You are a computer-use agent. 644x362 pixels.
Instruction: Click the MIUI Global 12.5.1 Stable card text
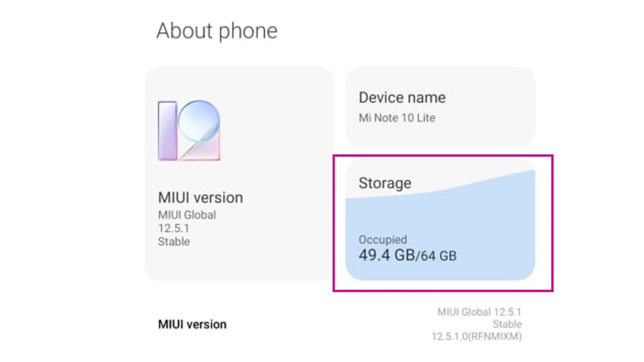187,228
